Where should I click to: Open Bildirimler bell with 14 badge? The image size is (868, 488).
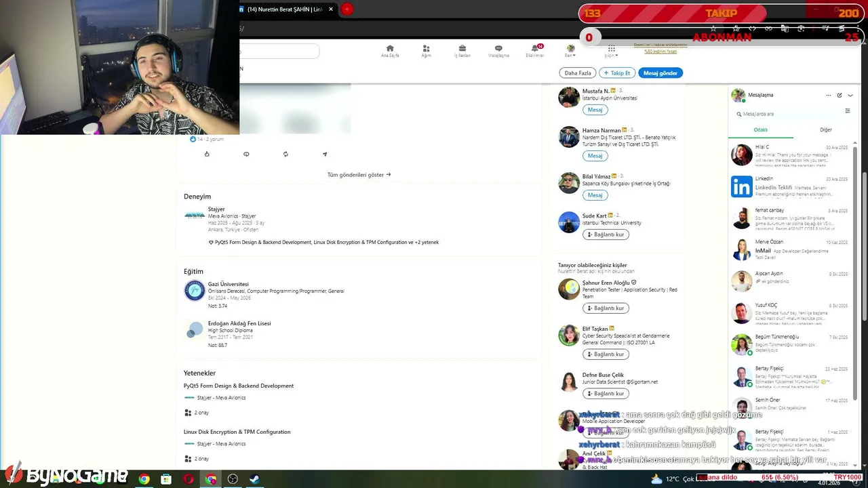point(535,52)
